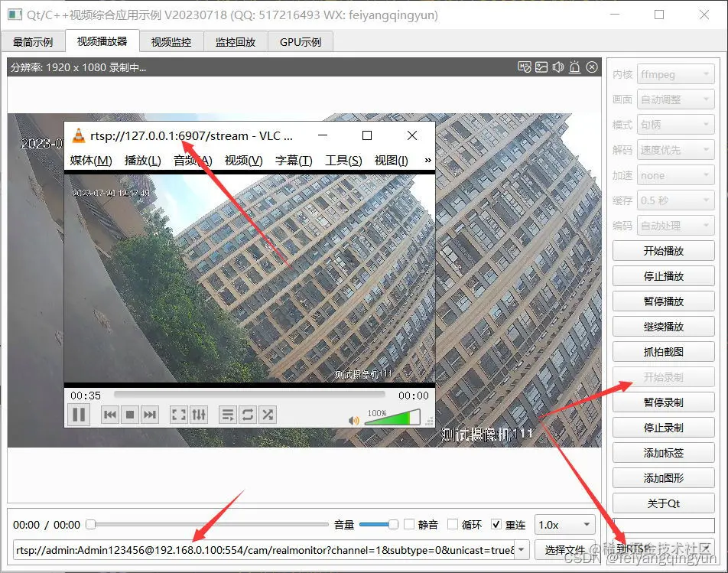Image resolution: width=728 pixels, height=573 pixels.
Task: Click the 关于Qt button
Action: [664, 503]
